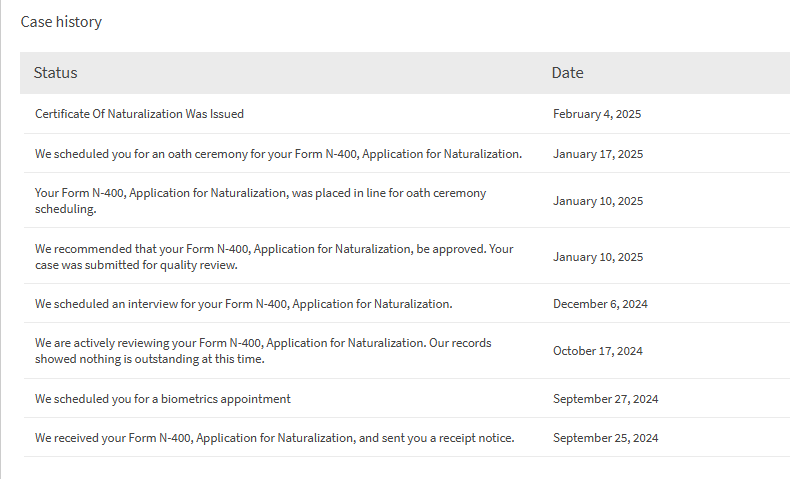Select the oath ceremony scheduled status
The width and height of the screenshot is (790, 479).
(x=278, y=154)
